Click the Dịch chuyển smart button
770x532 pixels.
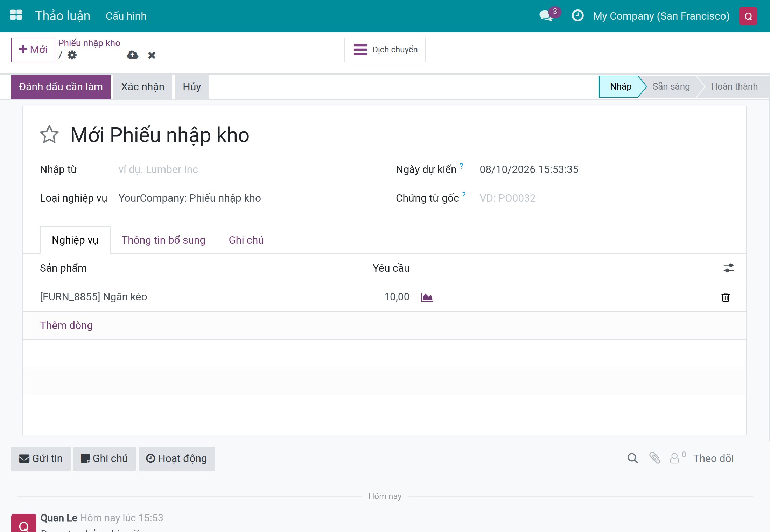point(385,50)
